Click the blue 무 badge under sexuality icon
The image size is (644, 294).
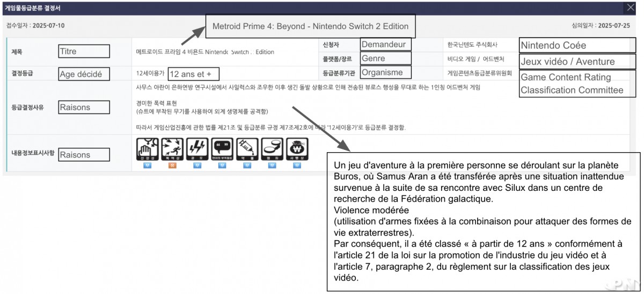[x=148, y=165]
